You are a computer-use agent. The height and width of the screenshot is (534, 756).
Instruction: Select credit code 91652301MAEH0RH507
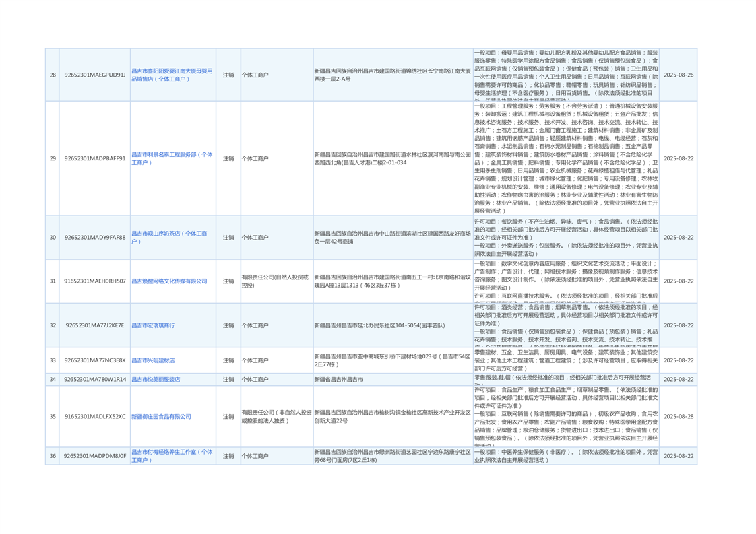point(95,281)
